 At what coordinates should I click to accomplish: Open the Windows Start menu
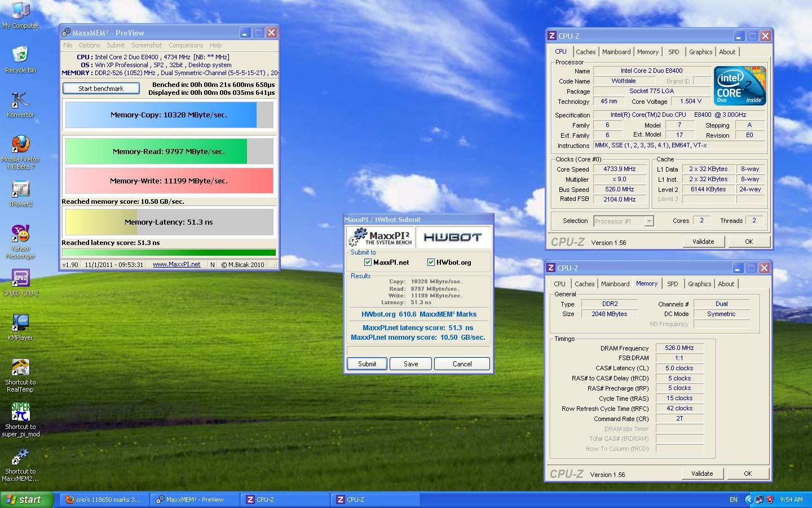[x=27, y=500]
